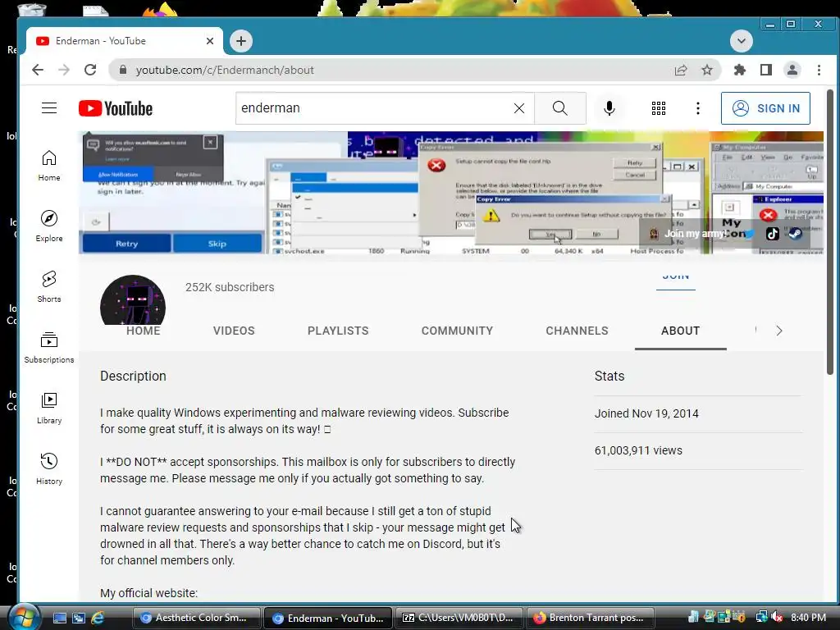Screen dimensions: 840x630
Task: Open Shorts in the sidebar
Action: click(49, 286)
